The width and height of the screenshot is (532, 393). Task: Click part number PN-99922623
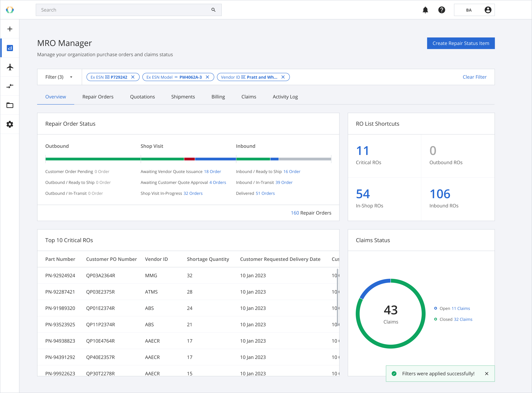pyautogui.click(x=60, y=373)
